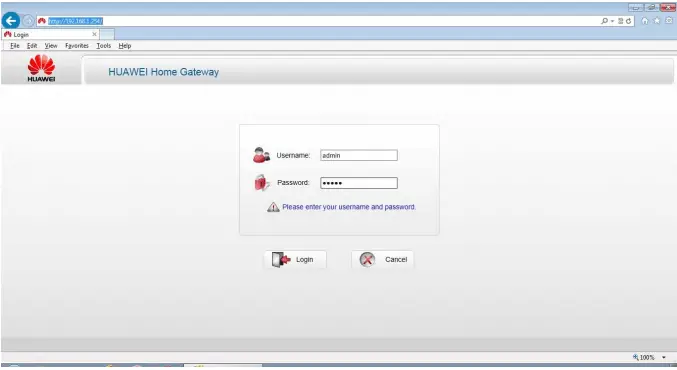Close the Login tab
Viewport: 677px width, 370px height.
pyautogui.click(x=94, y=34)
